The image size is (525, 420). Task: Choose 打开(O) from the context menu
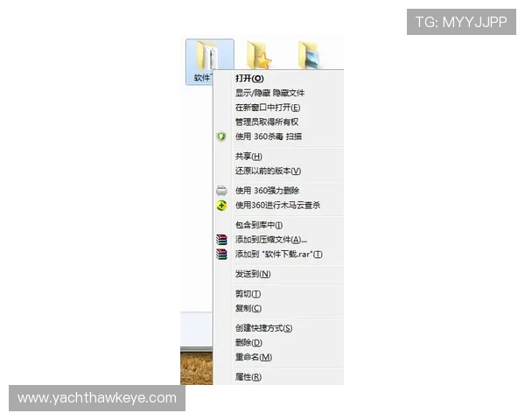point(249,79)
